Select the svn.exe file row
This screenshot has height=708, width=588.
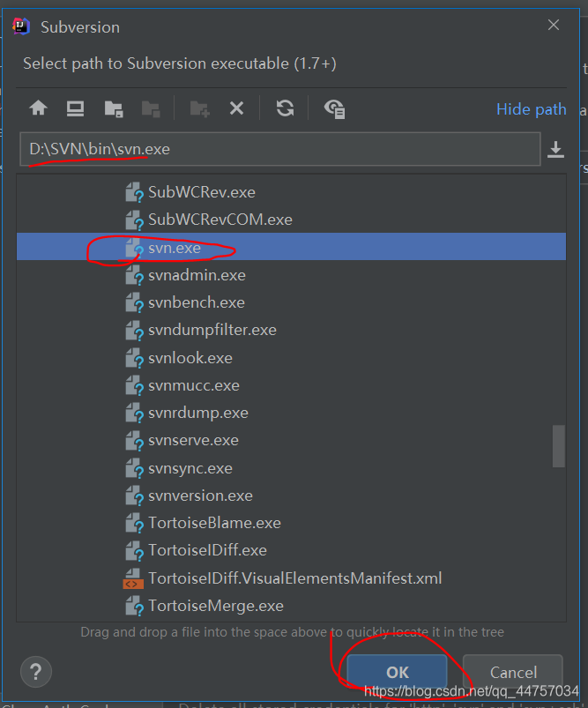(x=291, y=247)
